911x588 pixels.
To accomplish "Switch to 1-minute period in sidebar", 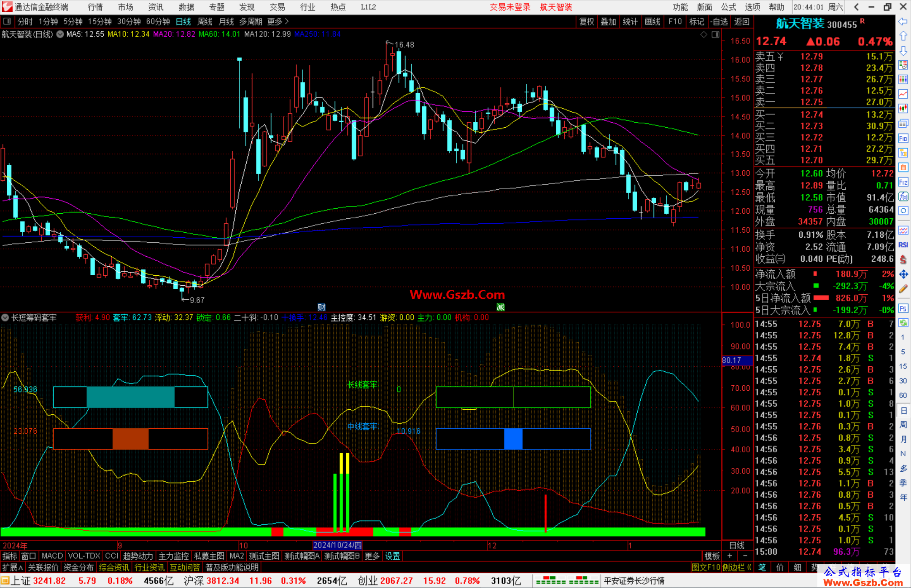I will (903, 337).
